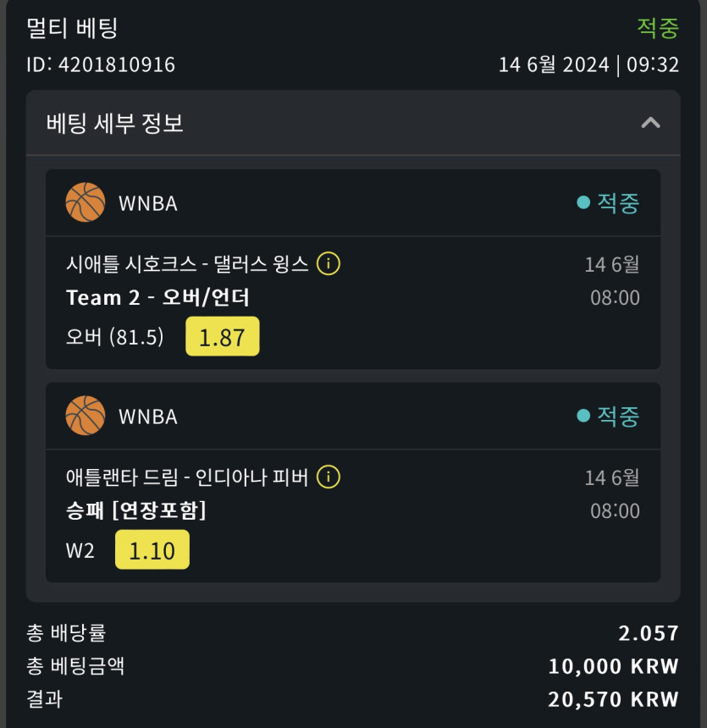Collapse the 베팅 세부 정보 section chevron

click(650, 123)
